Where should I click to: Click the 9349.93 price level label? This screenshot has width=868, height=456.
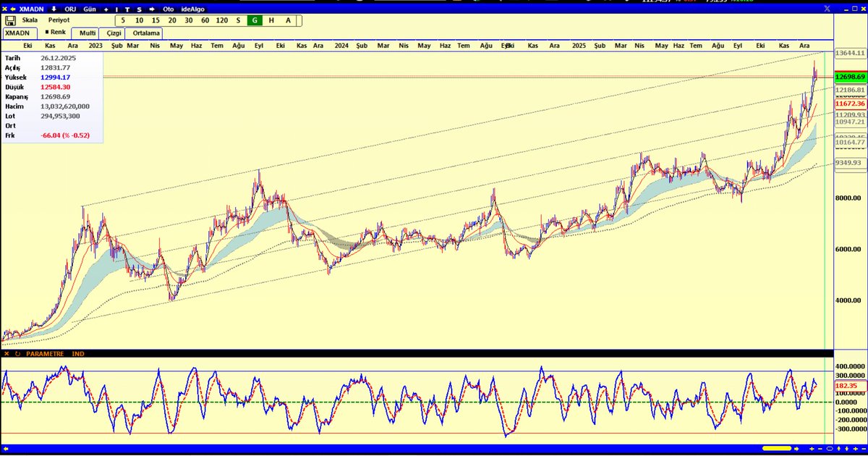849,163
